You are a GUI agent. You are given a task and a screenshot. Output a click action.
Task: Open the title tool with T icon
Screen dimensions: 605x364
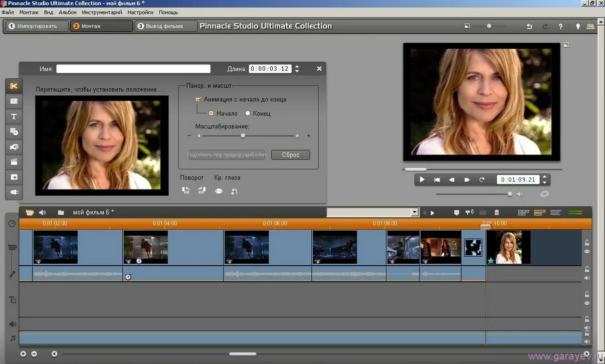point(14,116)
